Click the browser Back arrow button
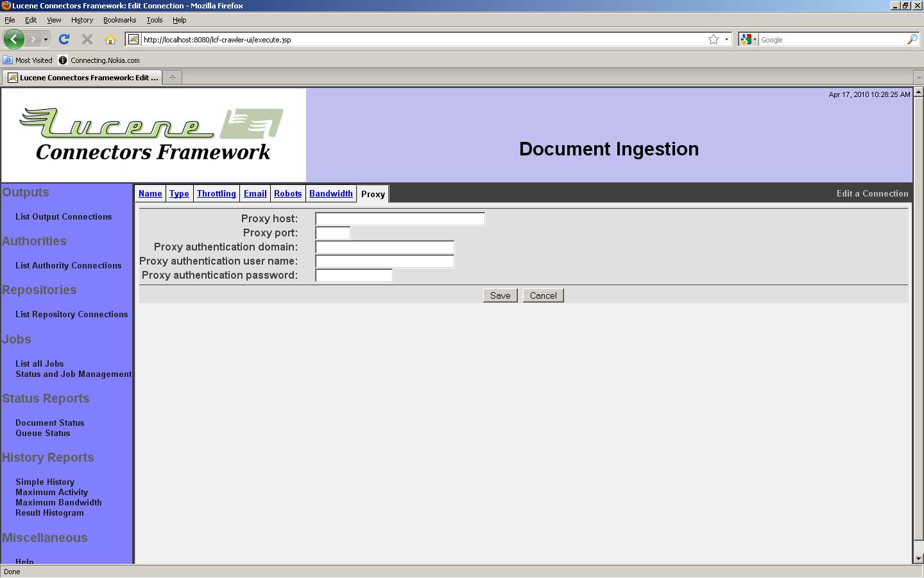Image resolution: width=924 pixels, height=578 pixels. [x=13, y=39]
